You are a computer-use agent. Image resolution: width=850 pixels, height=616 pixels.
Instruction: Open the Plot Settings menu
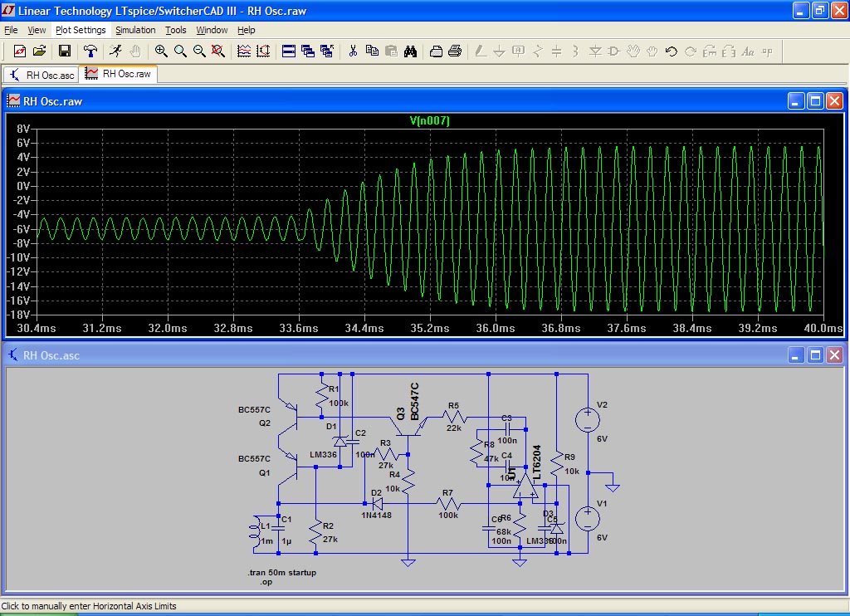[81, 30]
